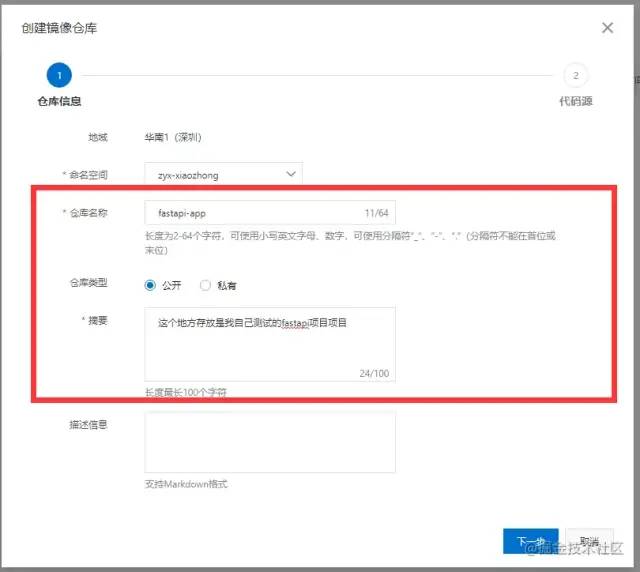Select the 公开 radio button

click(x=150, y=285)
